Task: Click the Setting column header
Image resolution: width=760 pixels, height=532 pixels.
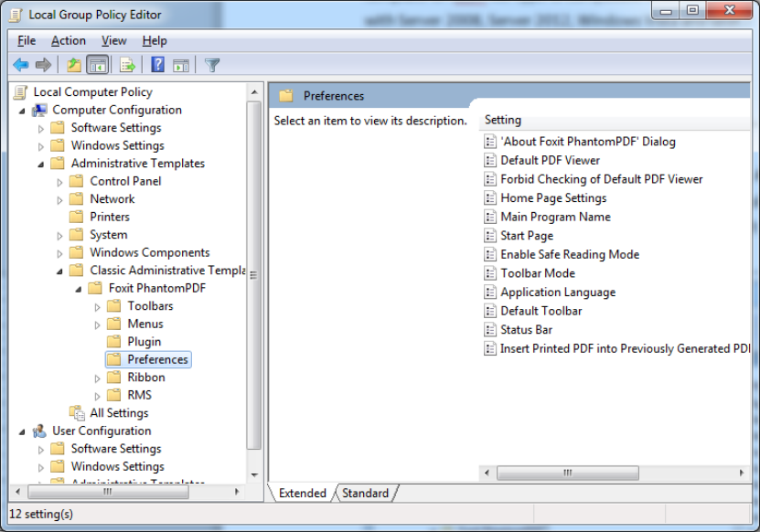Action: 615,120
